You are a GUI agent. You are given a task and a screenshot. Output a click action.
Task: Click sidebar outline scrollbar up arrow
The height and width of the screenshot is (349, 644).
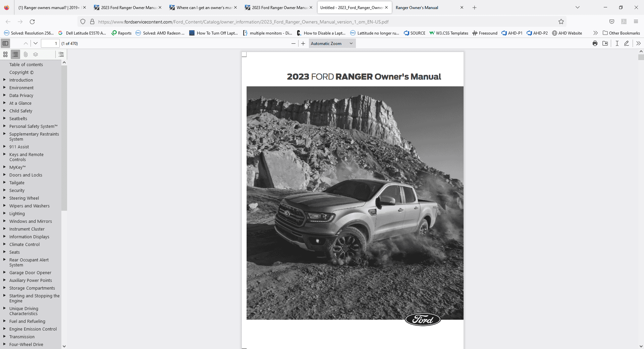[64, 62]
